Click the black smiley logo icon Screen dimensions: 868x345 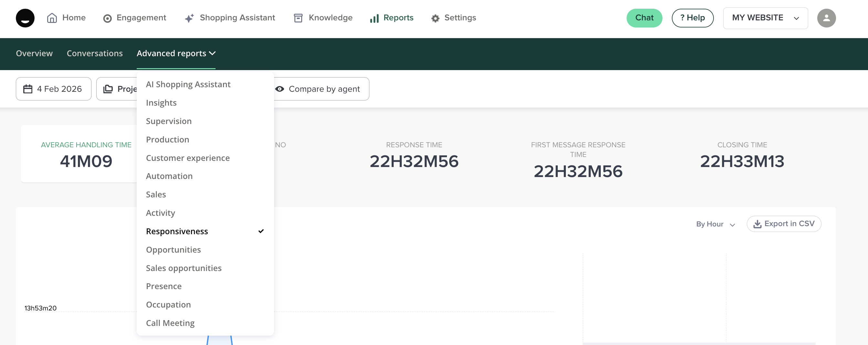pyautogui.click(x=25, y=18)
